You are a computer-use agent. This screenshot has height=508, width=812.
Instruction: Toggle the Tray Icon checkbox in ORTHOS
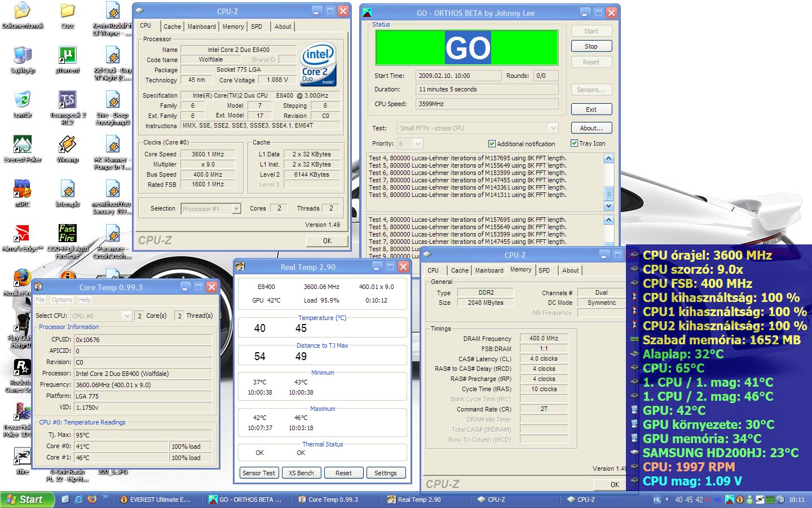pyautogui.click(x=574, y=143)
